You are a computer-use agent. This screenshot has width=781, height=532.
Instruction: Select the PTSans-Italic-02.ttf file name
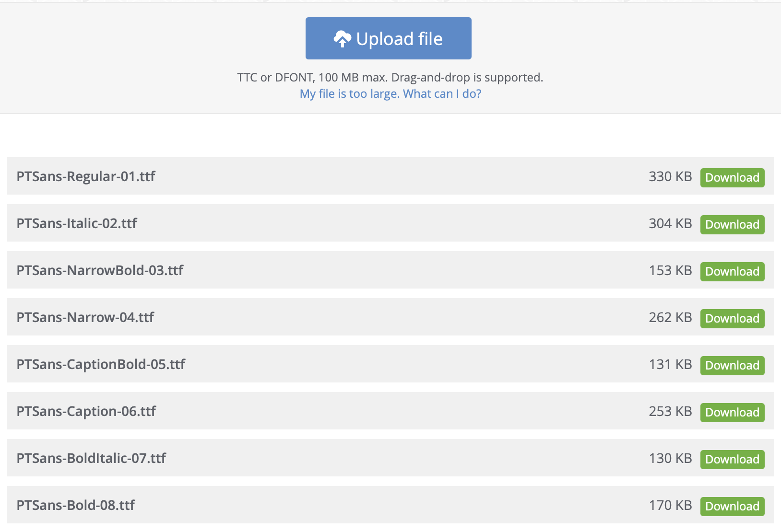(x=77, y=223)
